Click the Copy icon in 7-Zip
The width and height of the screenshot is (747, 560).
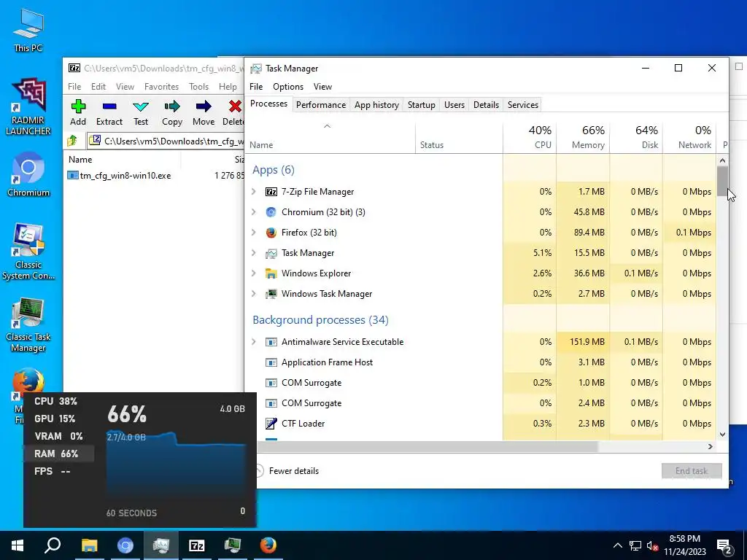172,106
